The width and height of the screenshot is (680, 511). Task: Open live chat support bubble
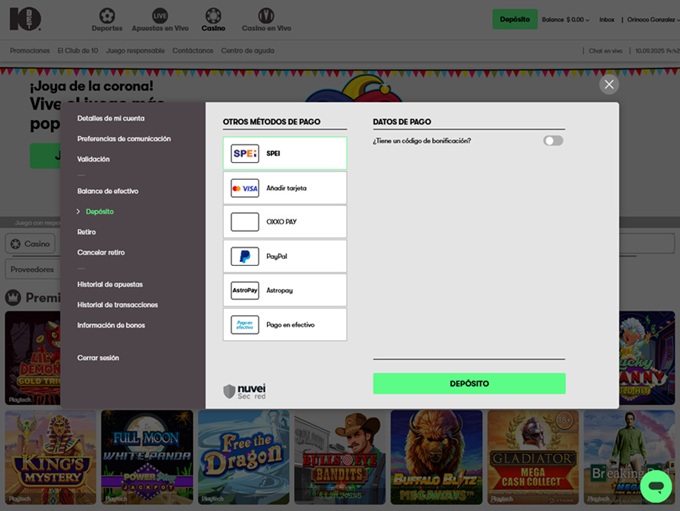click(x=656, y=486)
